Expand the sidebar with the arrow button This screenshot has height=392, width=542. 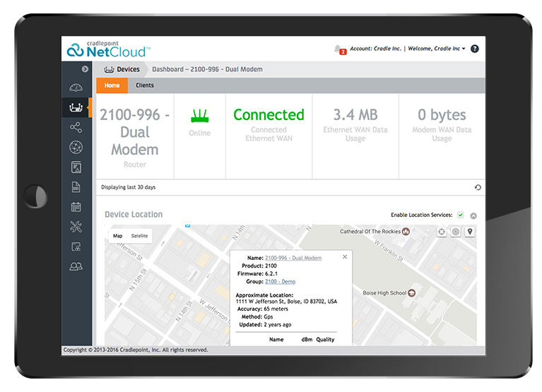[85, 69]
